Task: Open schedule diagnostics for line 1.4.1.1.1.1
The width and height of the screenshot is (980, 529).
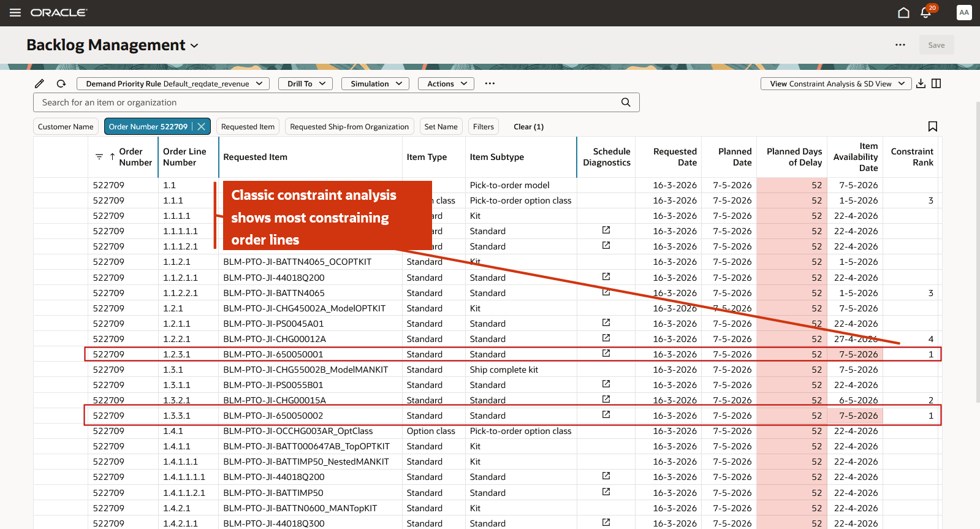Action: point(606,476)
